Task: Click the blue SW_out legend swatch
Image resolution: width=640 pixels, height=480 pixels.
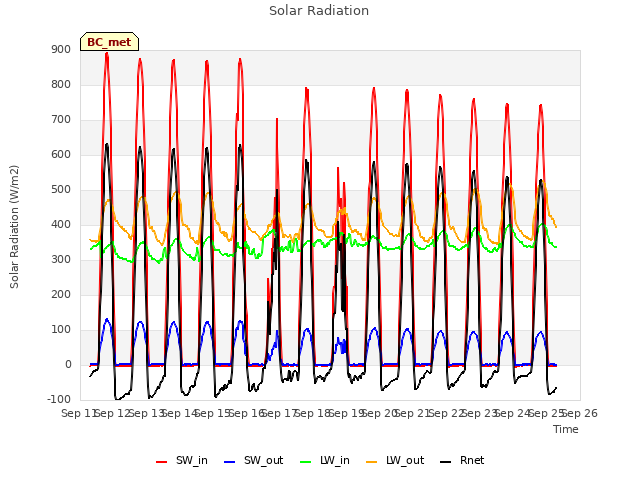Action: [230, 462]
